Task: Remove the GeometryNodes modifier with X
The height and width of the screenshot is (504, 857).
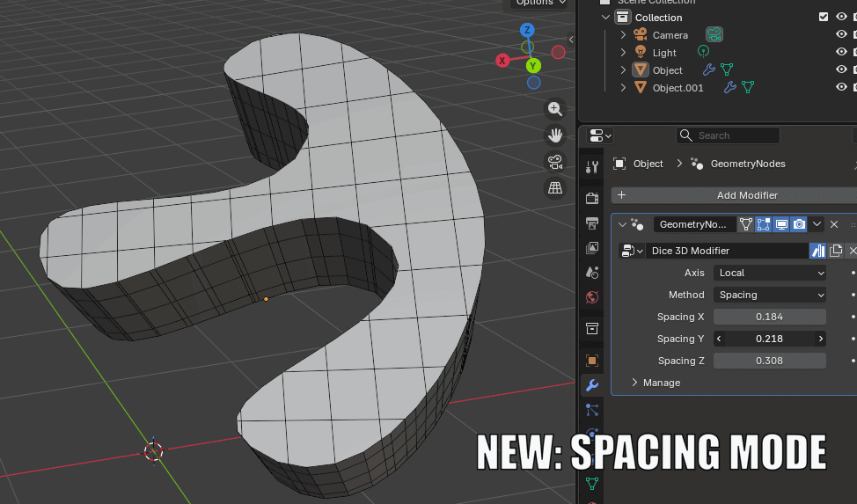Action: pyautogui.click(x=834, y=224)
